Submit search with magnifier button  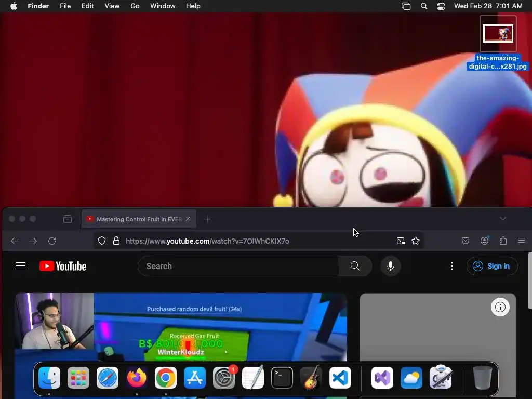[x=355, y=266]
